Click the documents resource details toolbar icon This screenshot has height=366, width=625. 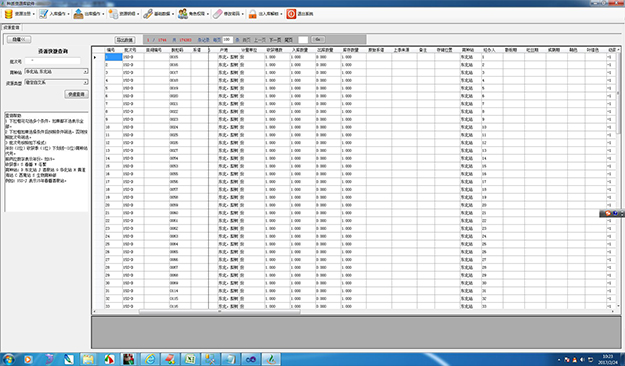pos(113,14)
